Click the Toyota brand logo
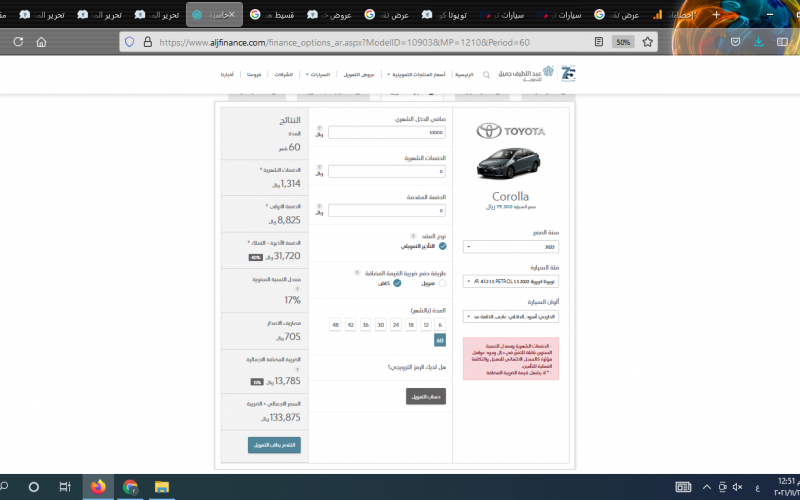Image resolution: width=800 pixels, height=500 pixels. point(511,131)
